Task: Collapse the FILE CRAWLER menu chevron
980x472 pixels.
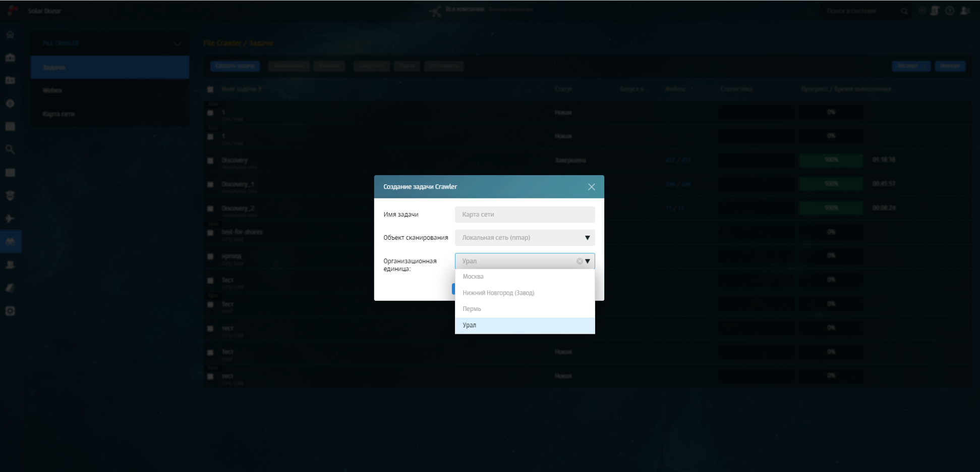Action: click(178, 44)
